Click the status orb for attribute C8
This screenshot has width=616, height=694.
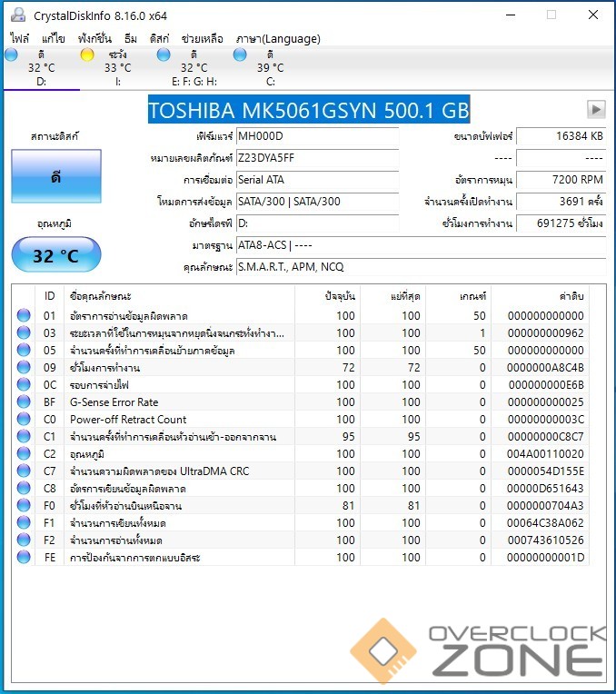point(24,488)
